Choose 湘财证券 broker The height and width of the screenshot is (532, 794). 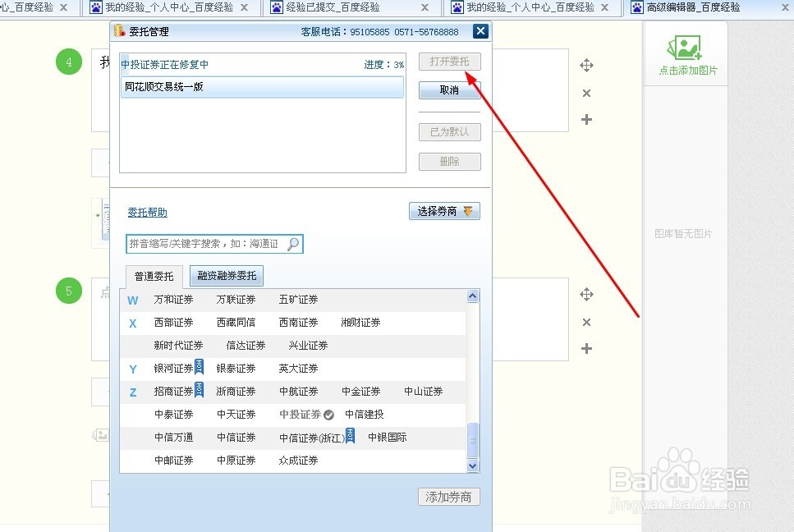(360, 323)
